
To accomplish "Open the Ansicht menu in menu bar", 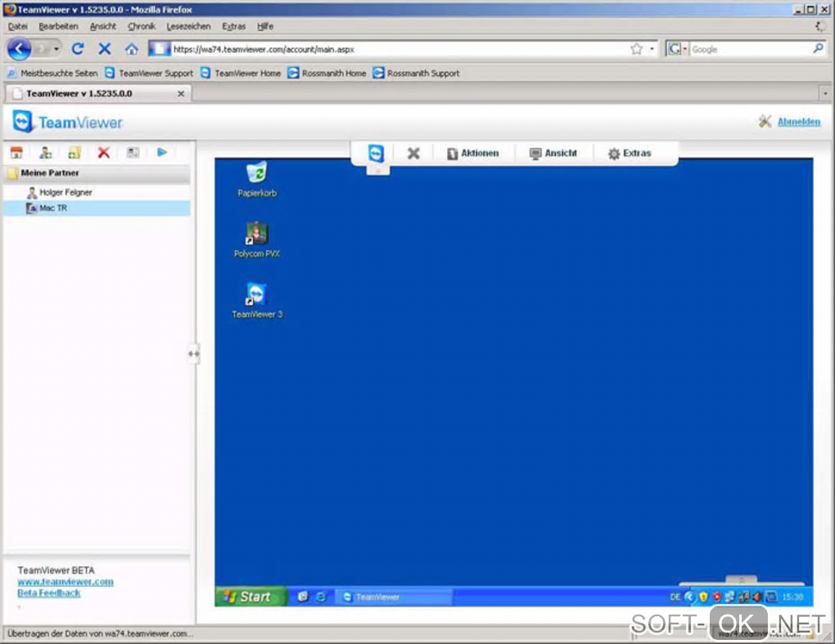I will 103,26.
